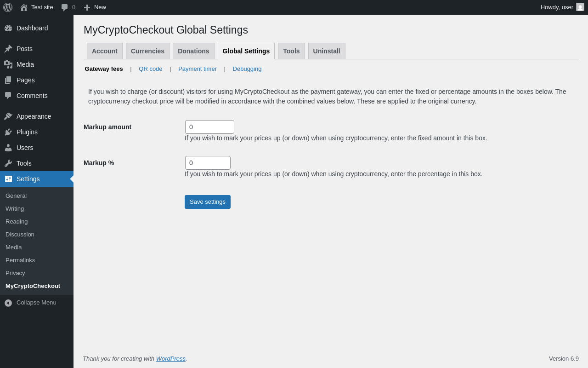Open the Media library icon
The image size is (588, 368).
pos(8,64)
